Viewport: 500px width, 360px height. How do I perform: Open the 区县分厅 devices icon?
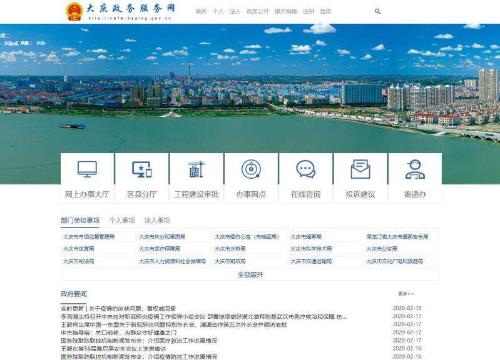(142, 169)
